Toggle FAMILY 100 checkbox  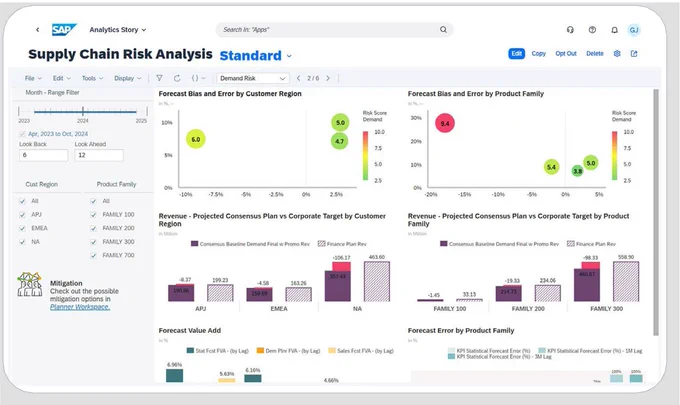click(93, 215)
